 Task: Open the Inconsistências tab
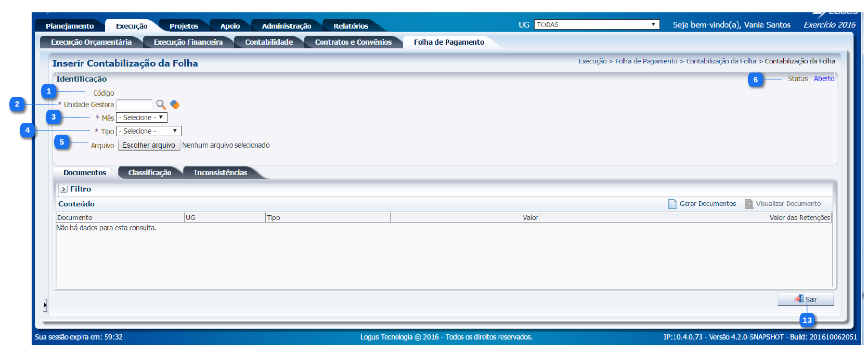(x=221, y=173)
